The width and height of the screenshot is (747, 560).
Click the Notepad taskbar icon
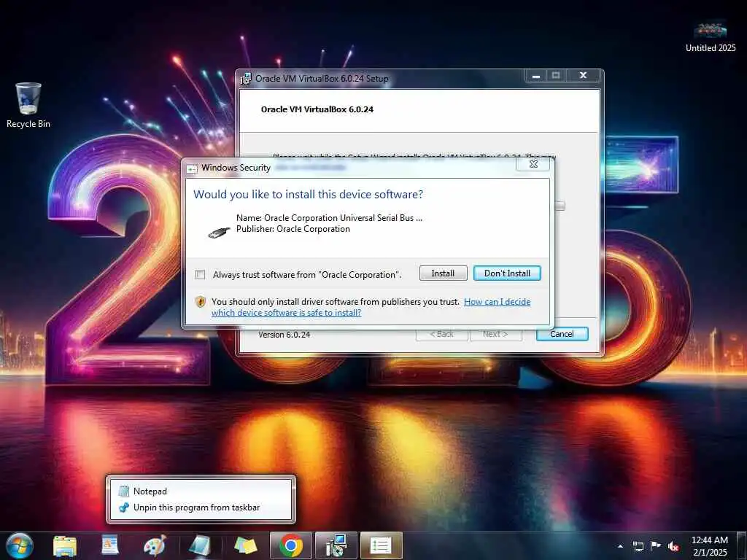tap(200, 545)
